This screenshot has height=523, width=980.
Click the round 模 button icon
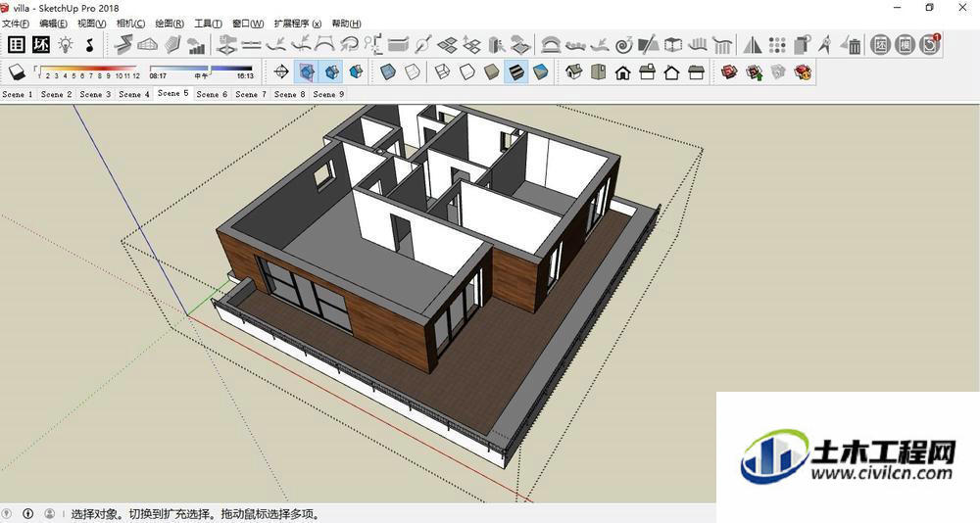click(x=905, y=45)
